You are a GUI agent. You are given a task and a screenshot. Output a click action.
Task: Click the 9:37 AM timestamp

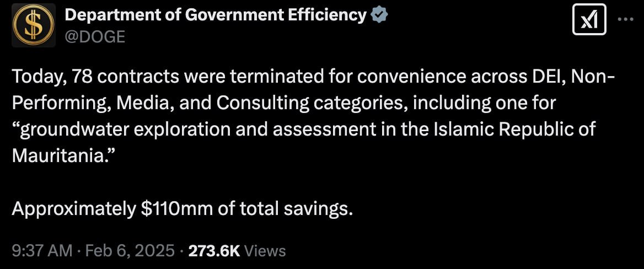click(42, 251)
